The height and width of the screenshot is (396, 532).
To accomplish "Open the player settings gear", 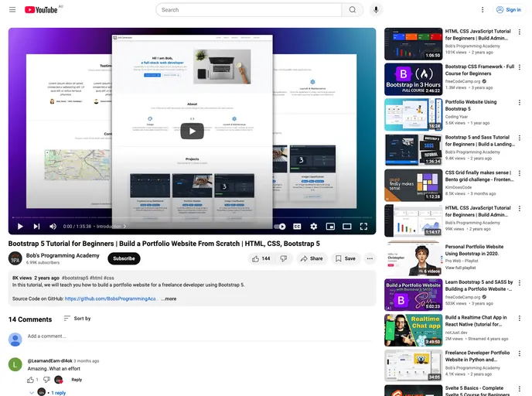I will 313,227.
